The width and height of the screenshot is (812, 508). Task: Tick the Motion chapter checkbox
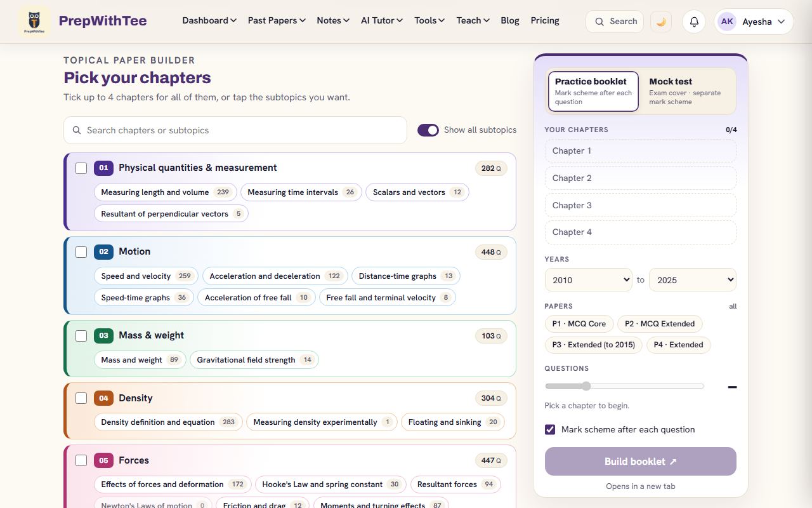click(81, 252)
